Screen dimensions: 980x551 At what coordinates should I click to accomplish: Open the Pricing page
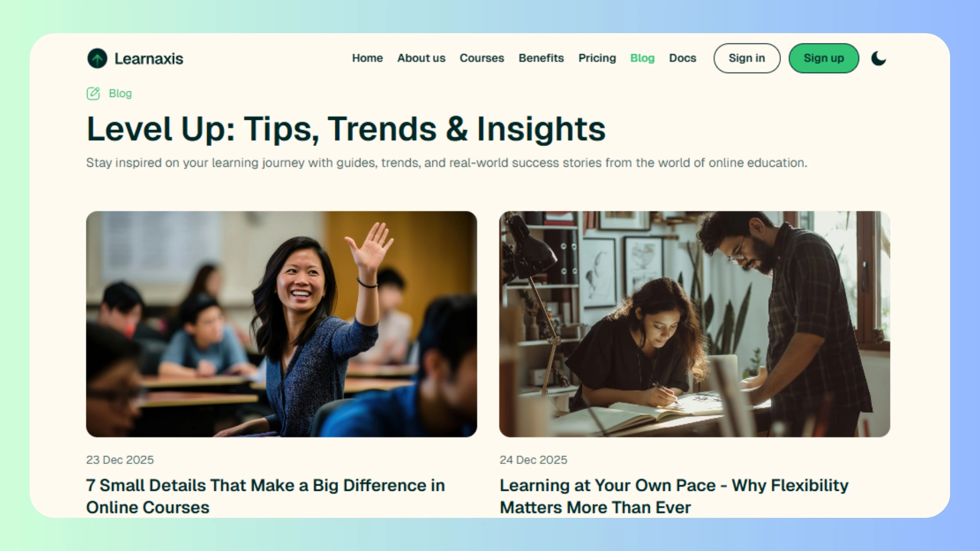click(x=597, y=58)
